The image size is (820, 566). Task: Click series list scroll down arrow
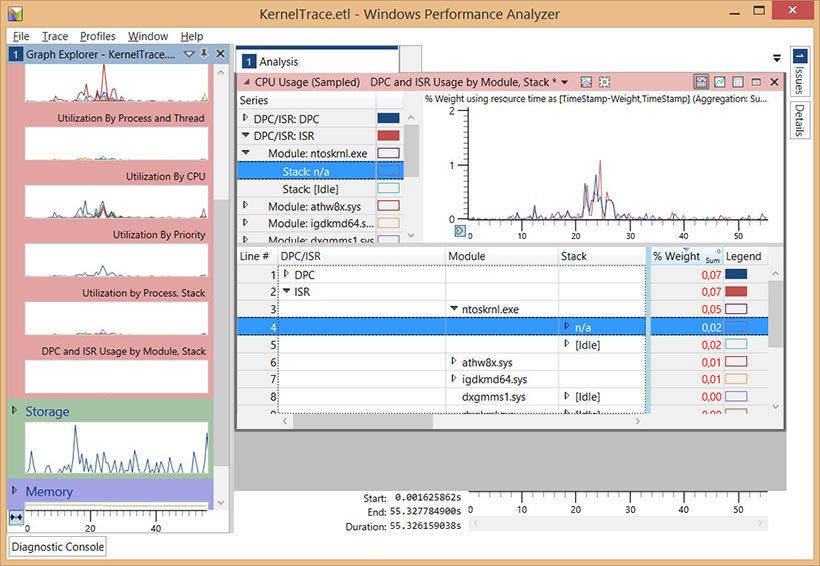pyautogui.click(x=411, y=235)
